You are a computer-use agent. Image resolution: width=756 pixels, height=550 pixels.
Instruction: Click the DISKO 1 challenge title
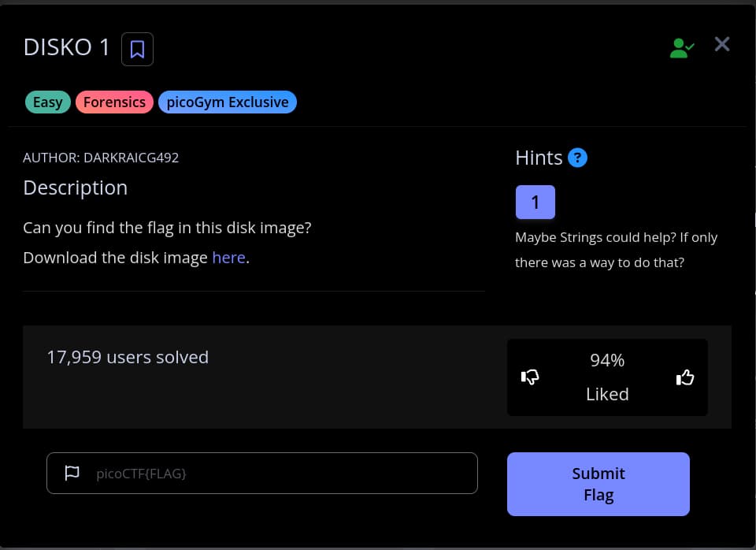(67, 47)
